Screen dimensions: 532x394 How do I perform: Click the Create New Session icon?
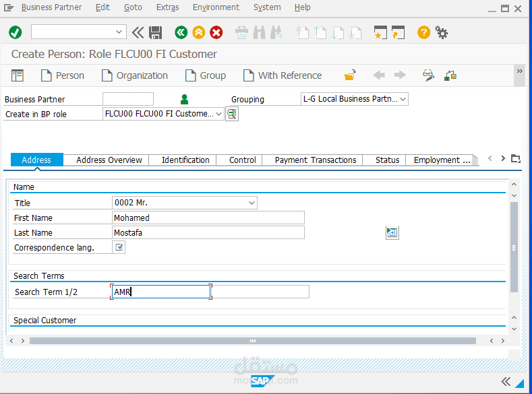pyautogui.click(x=380, y=32)
